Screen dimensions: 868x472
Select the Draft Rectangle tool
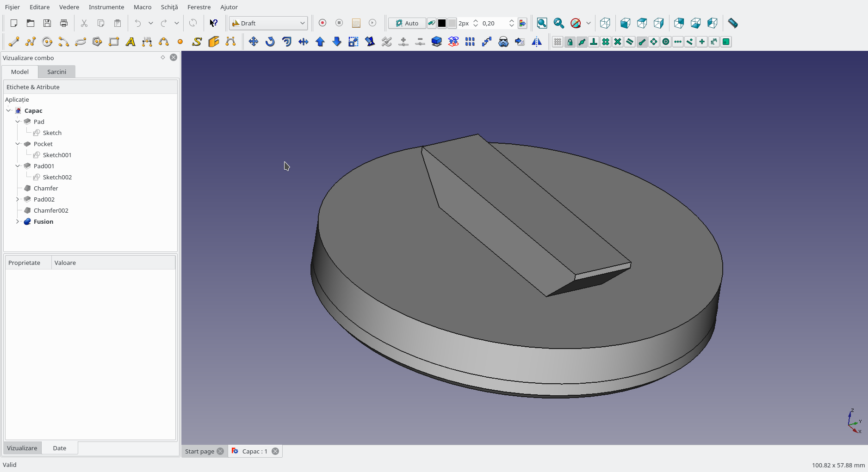click(x=114, y=42)
